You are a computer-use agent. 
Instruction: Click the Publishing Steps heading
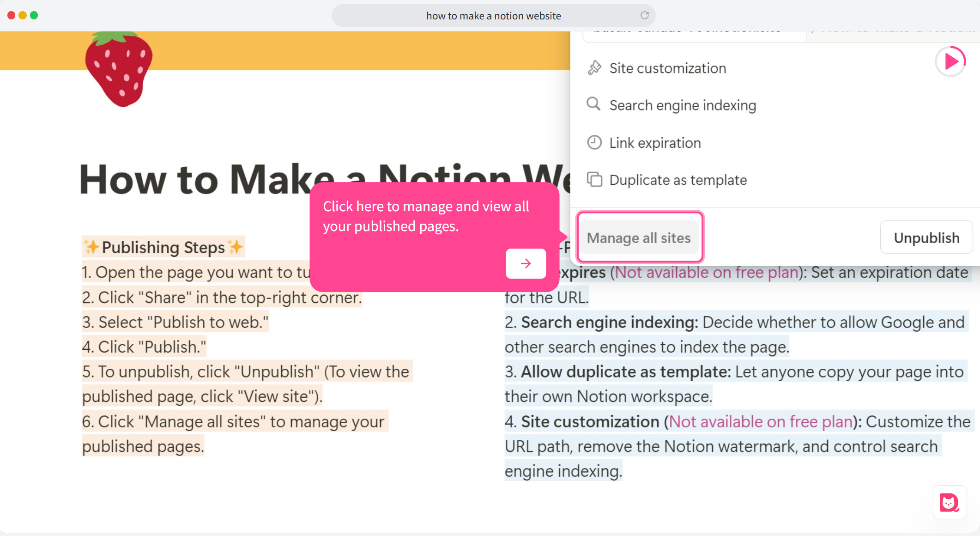[x=163, y=247]
